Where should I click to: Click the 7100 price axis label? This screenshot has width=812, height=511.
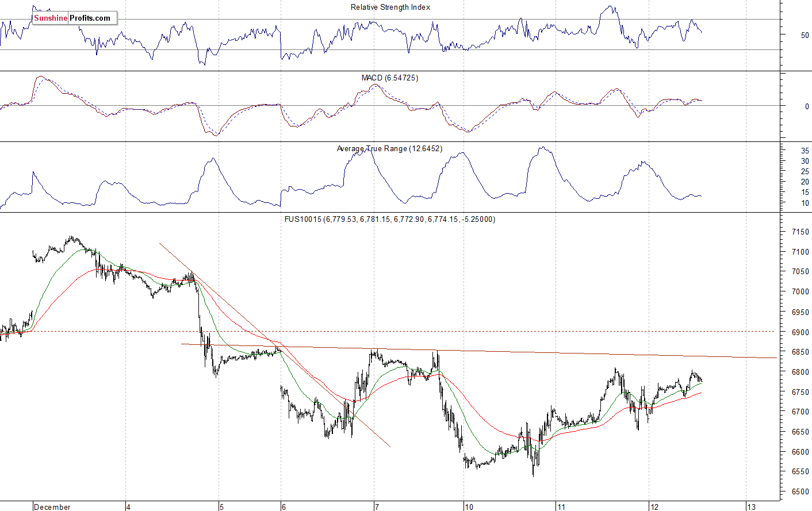[800, 252]
